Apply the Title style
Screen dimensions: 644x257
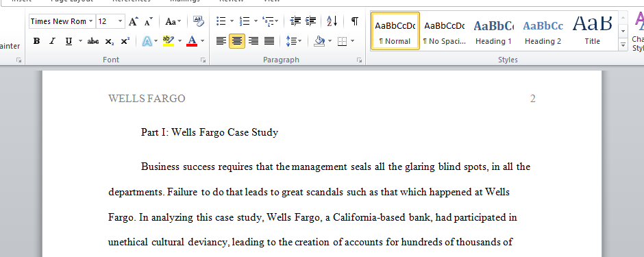pos(592,32)
